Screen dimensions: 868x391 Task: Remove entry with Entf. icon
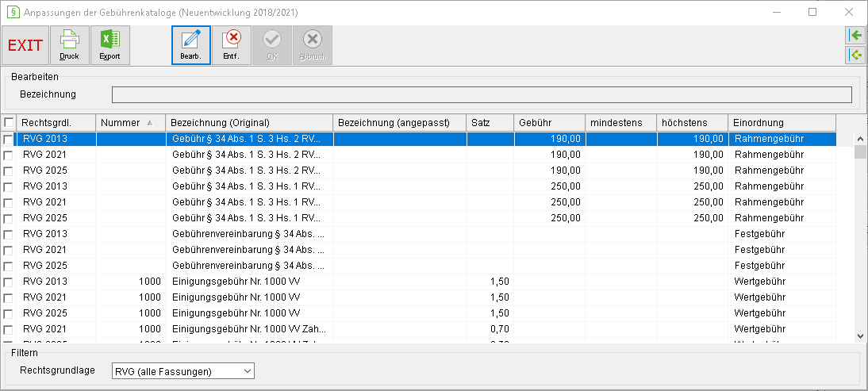click(232, 45)
